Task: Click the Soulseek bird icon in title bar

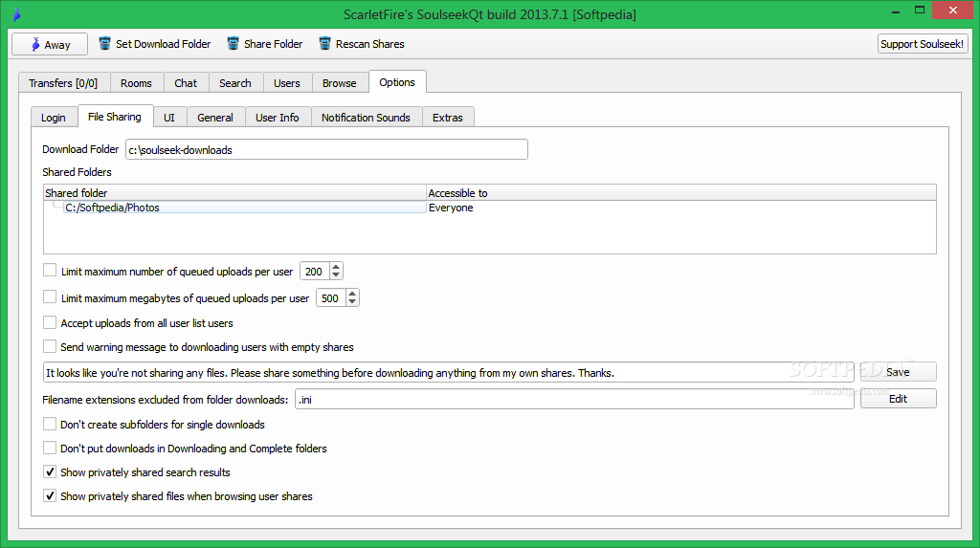Action: click(16, 14)
